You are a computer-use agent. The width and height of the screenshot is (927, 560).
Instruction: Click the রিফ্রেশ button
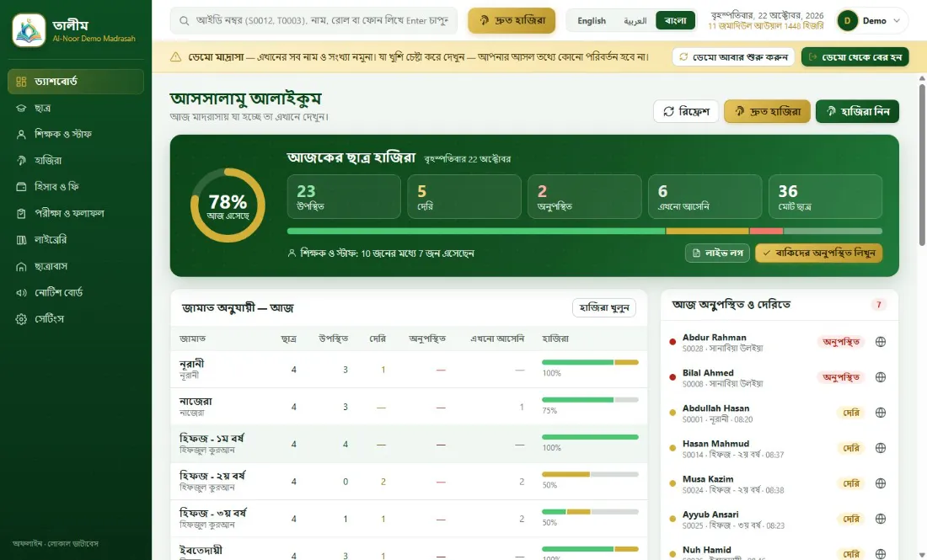point(686,111)
